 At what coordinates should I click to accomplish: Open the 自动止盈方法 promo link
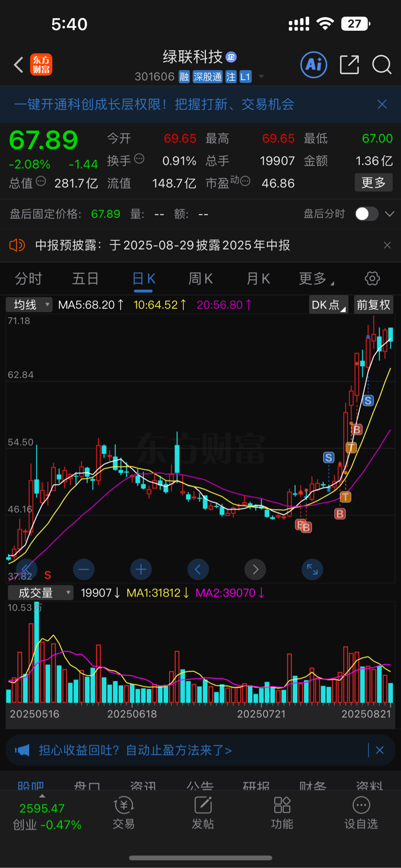click(x=135, y=750)
